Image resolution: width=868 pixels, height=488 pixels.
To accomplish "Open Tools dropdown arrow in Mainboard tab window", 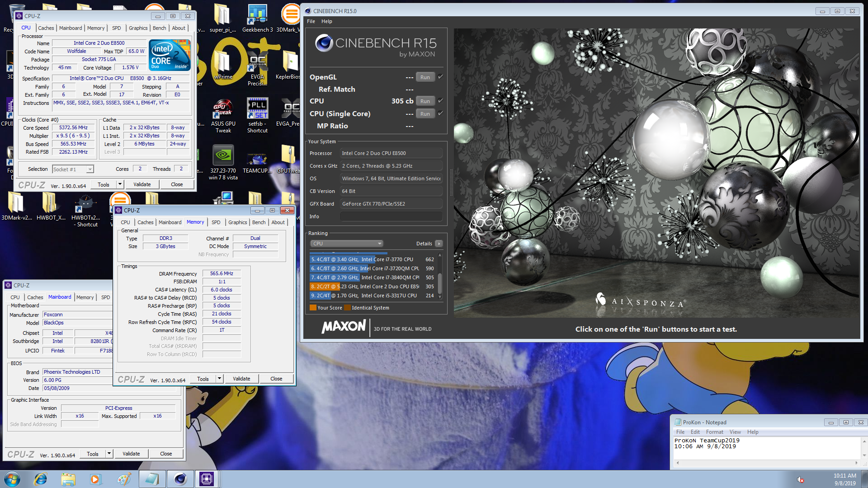I will point(109,454).
